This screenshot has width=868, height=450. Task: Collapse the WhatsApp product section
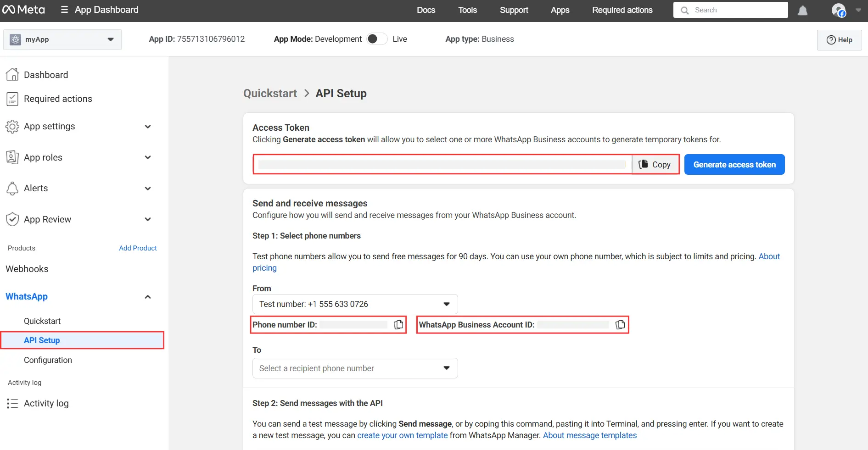pyautogui.click(x=148, y=297)
